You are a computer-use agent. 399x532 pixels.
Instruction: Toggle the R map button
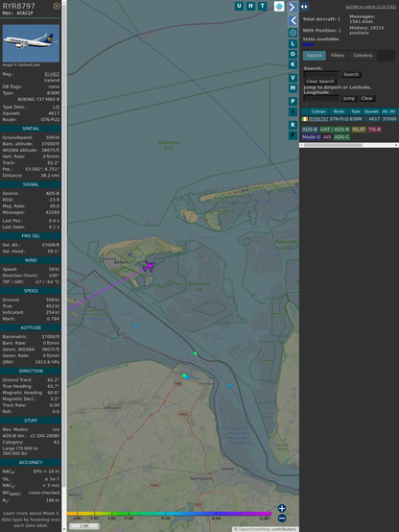click(293, 125)
